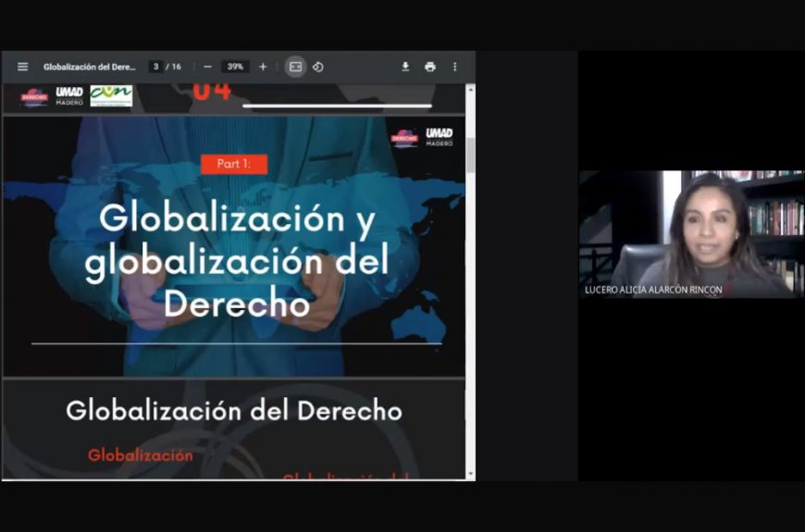Viewport: 805px width, 532px height.
Task: Download the PDF document
Action: pos(405,67)
